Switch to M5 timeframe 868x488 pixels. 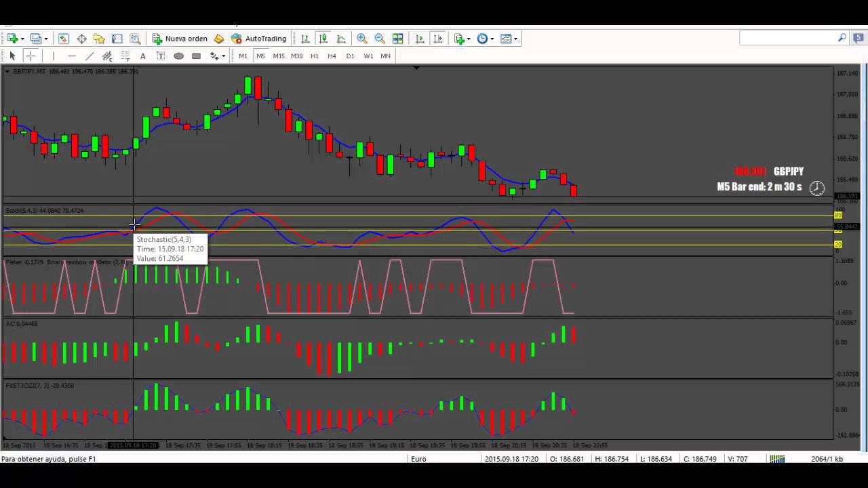point(260,56)
